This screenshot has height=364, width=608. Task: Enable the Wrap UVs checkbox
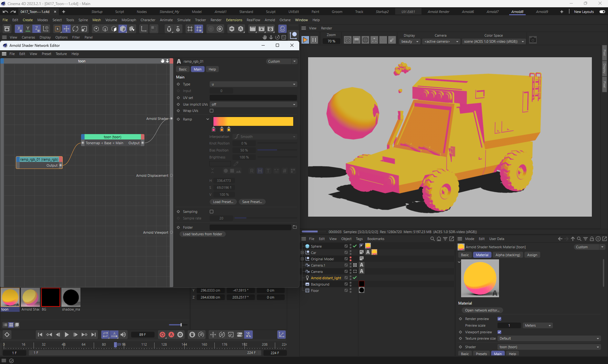(x=212, y=111)
